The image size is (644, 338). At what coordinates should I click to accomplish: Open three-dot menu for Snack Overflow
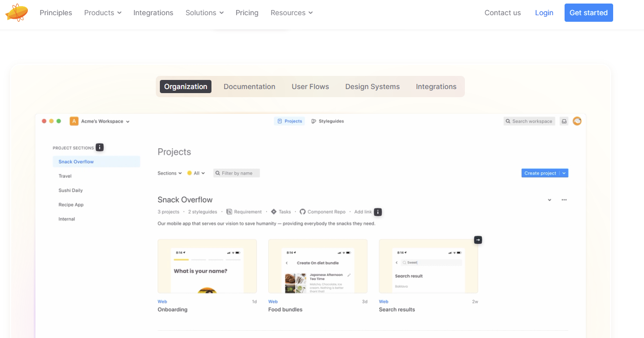pyautogui.click(x=564, y=200)
